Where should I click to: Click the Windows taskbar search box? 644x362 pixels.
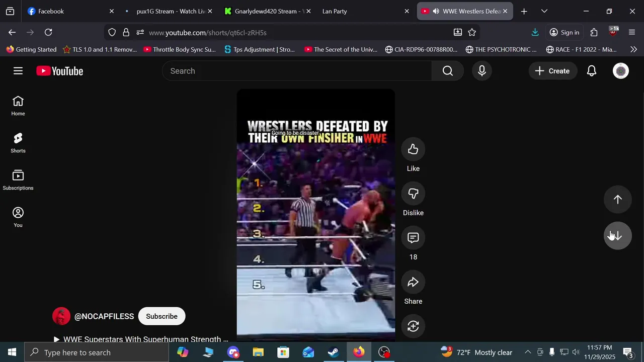(97, 352)
